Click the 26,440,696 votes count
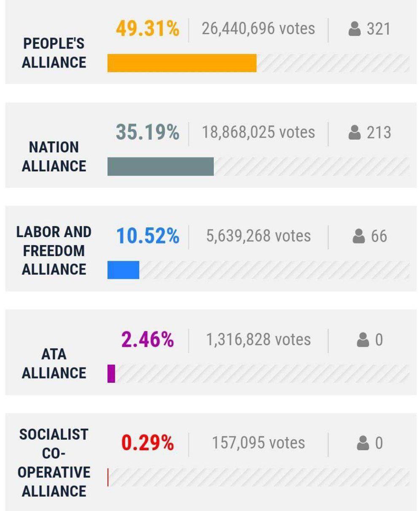 pos(258,29)
